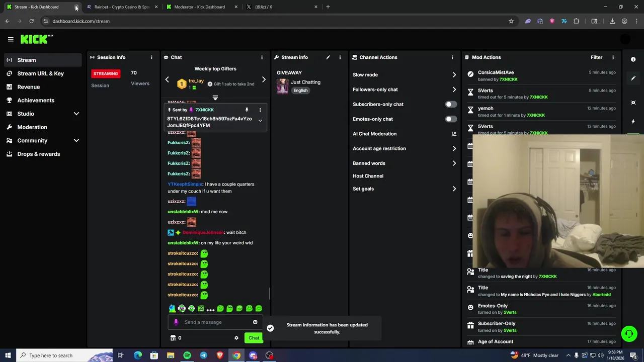Image resolution: width=644 pixels, height=362 pixels.
Task: Open Spotify from the taskbar
Action: [x=187, y=355]
